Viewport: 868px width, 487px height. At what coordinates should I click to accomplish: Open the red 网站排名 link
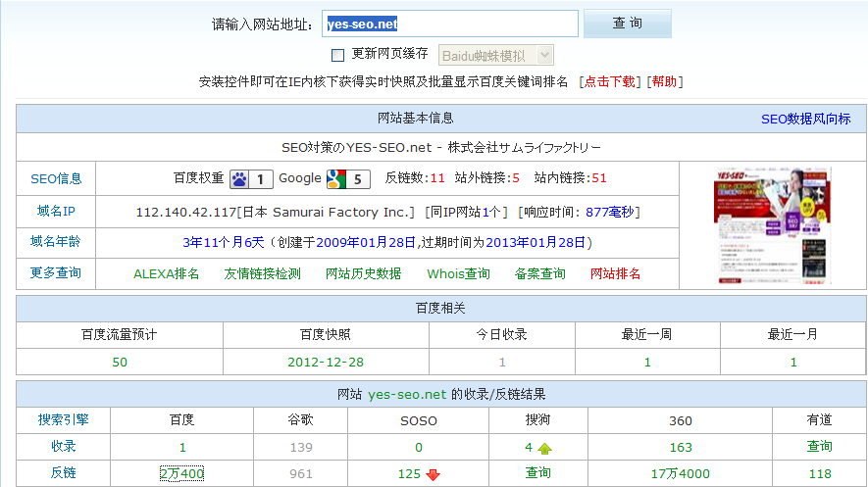pos(616,273)
